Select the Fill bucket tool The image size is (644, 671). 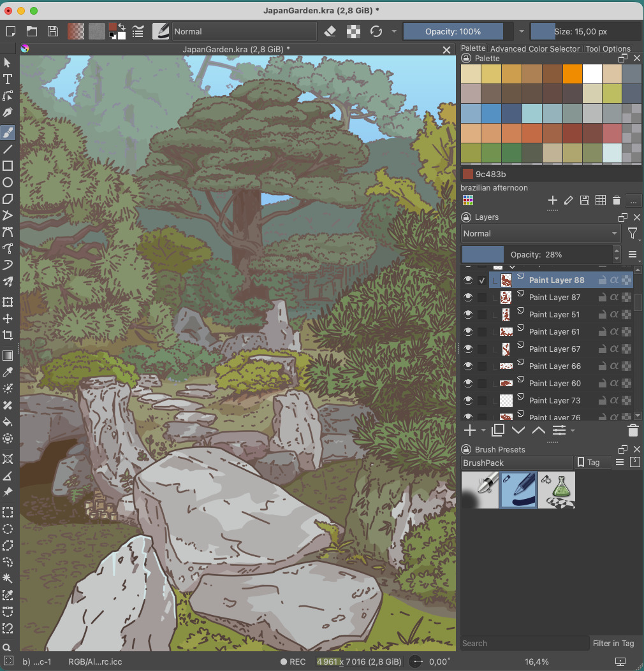pyautogui.click(x=8, y=421)
